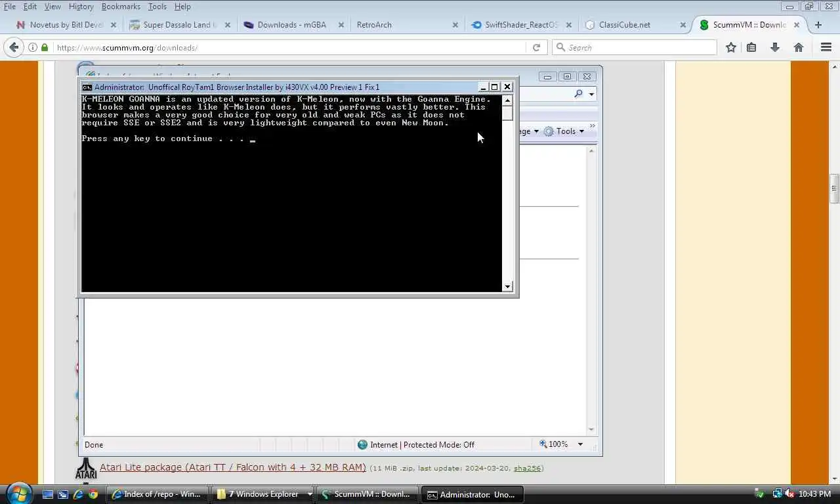Open a new Firefox tab
The image size is (840, 504).
coord(818,25)
